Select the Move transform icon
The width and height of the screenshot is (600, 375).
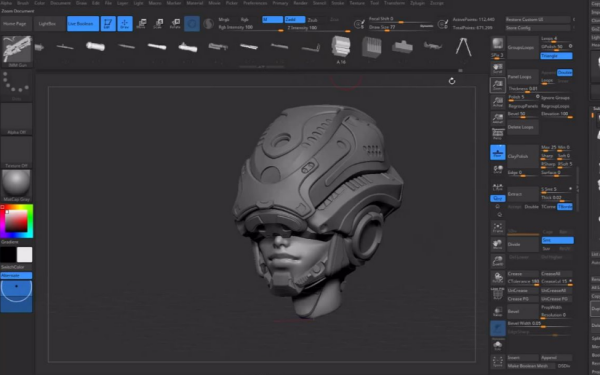pos(141,24)
